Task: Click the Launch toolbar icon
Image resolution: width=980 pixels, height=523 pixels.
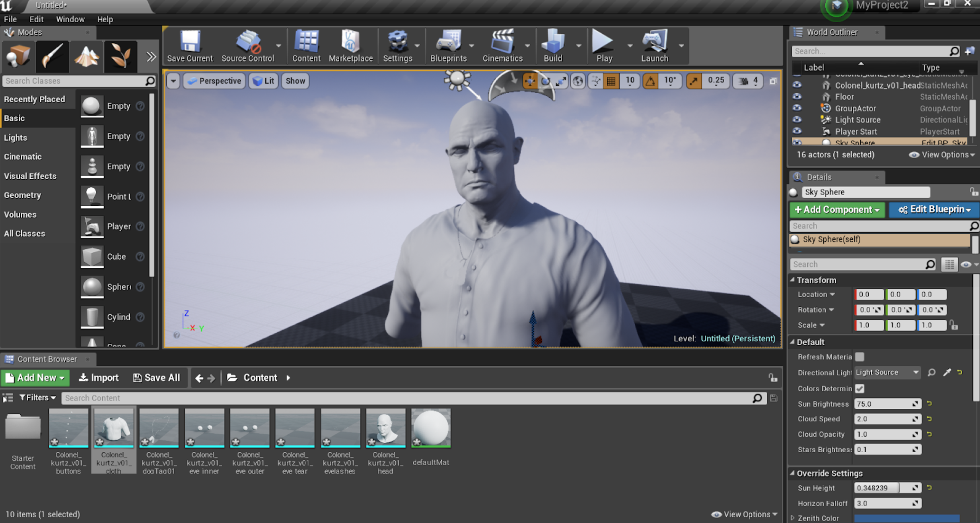Action: coord(654,46)
